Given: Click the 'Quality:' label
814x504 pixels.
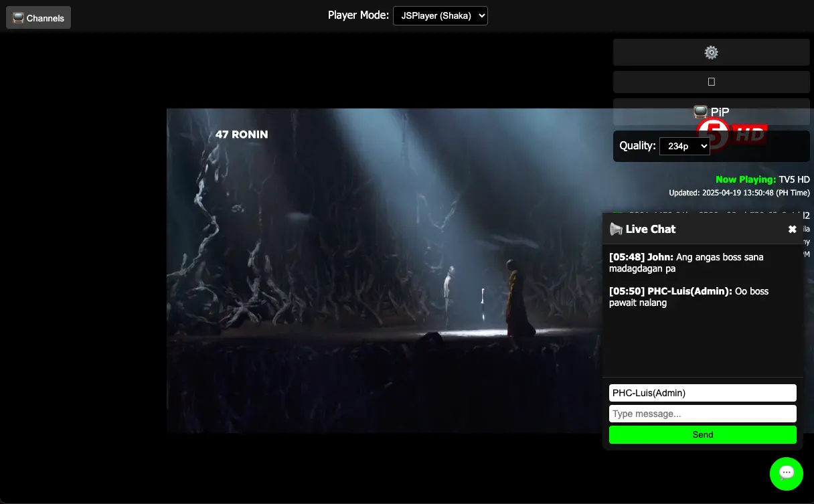Looking at the screenshot, I should click(637, 145).
